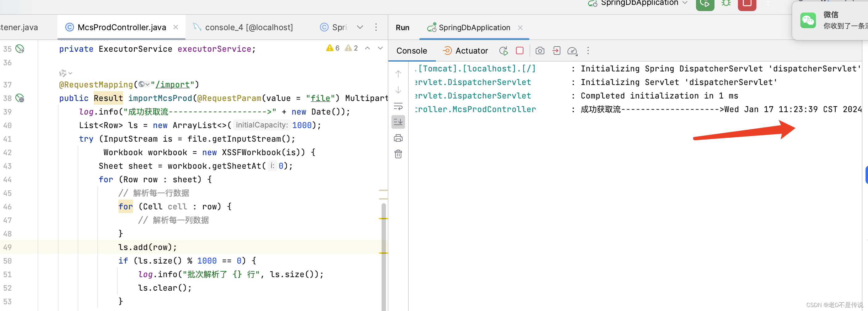This screenshot has height=311, width=868.
Task: Expand code author inlay hint above RequestMapping
Action: (66, 73)
